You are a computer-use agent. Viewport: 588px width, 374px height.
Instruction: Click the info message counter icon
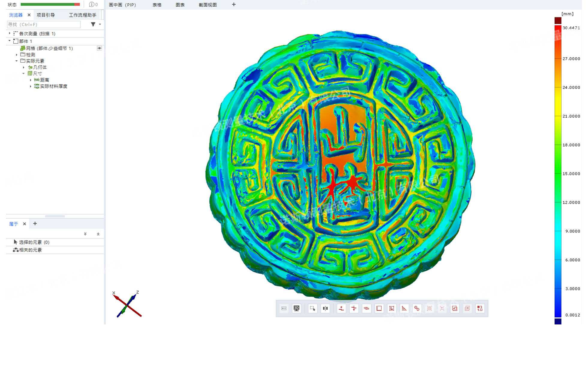pyautogui.click(x=93, y=5)
